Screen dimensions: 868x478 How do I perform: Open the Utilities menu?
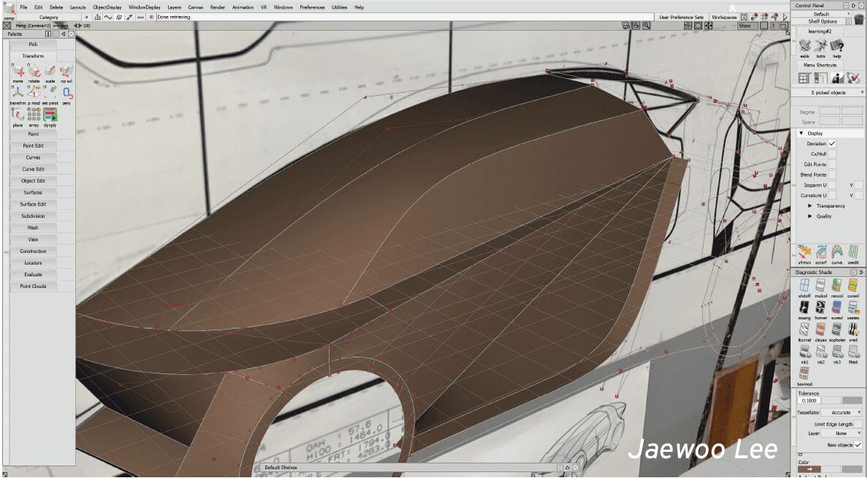click(339, 7)
